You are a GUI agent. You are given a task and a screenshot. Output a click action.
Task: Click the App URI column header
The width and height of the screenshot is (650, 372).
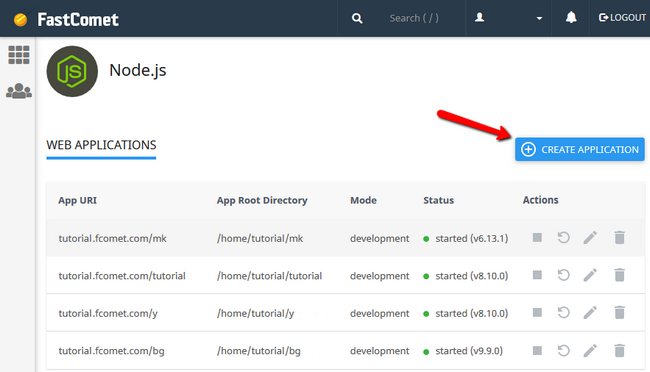(x=78, y=200)
